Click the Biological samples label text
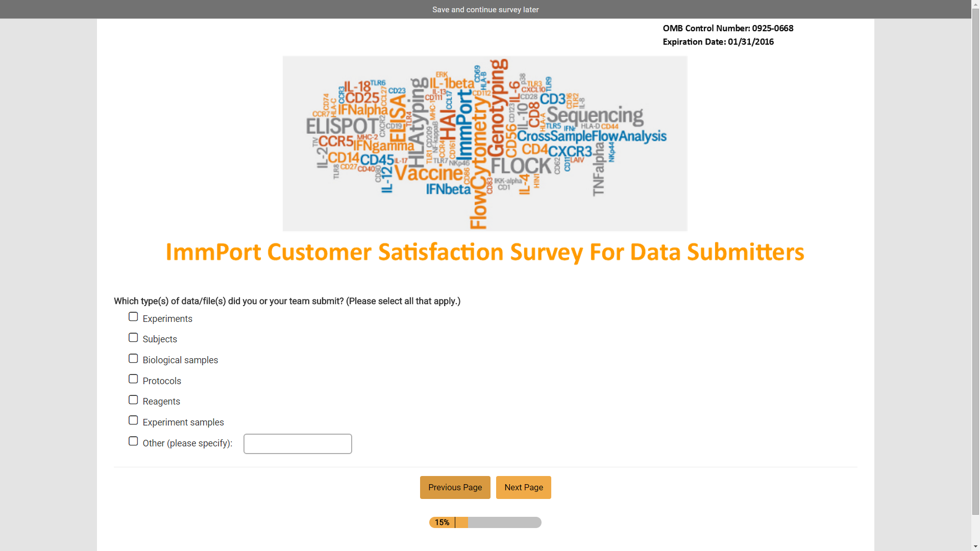The width and height of the screenshot is (980, 551). [180, 360]
